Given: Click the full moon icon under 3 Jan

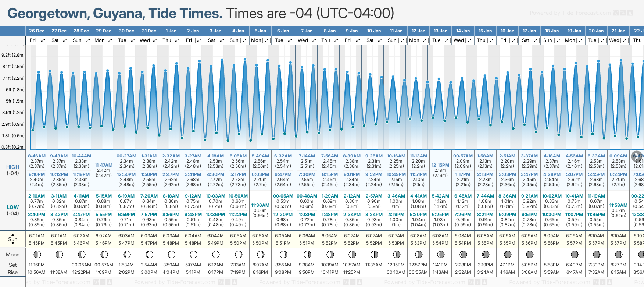Looking at the screenshot, I should [216, 254].
